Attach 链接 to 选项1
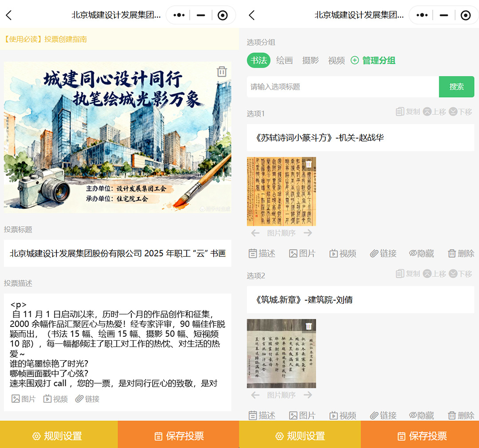The height and width of the screenshot is (448, 479). (384, 254)
